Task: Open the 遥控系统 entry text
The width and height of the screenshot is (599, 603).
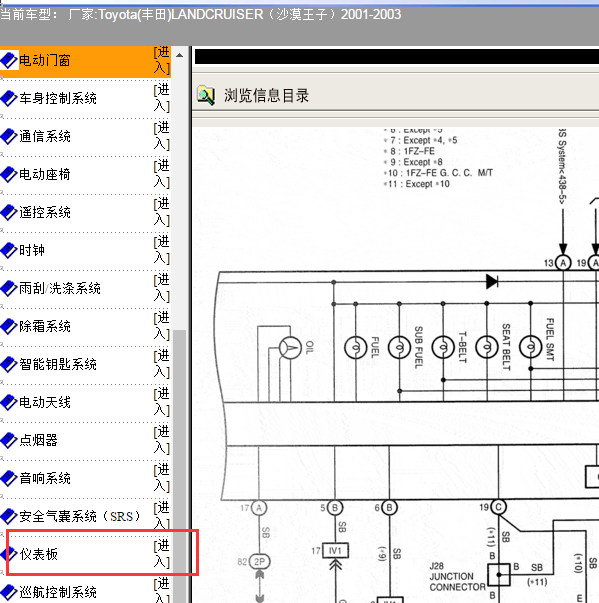Action: click(45, 213)
